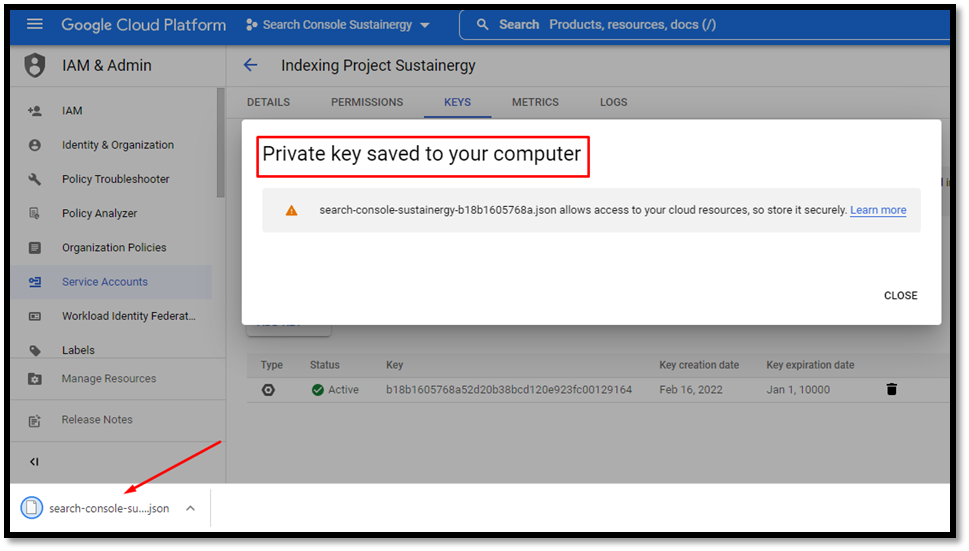Close the private key dialog

[900, 295]
